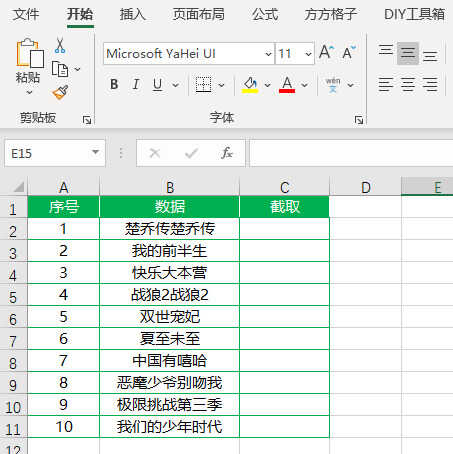453x454 pixels.
Task: Apply red font color
Action: [287, 85]
